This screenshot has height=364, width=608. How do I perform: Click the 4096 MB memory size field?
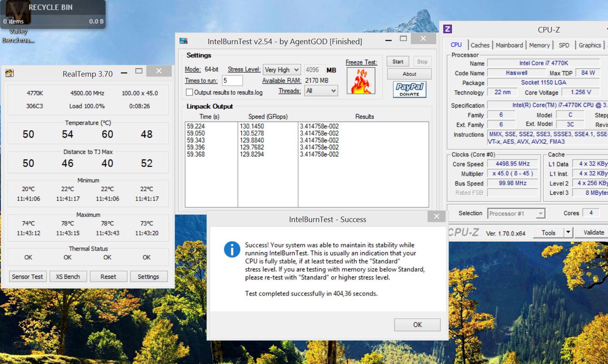tap(315, 70)
